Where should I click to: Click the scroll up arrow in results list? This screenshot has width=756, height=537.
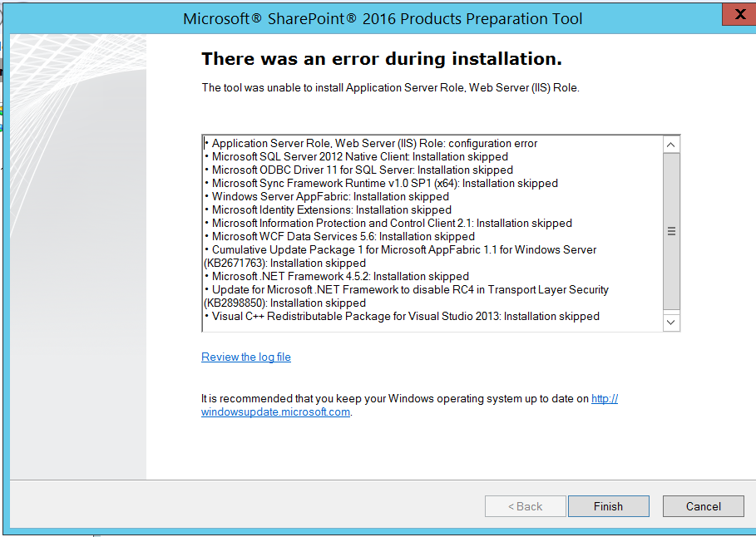click(671, 145)
